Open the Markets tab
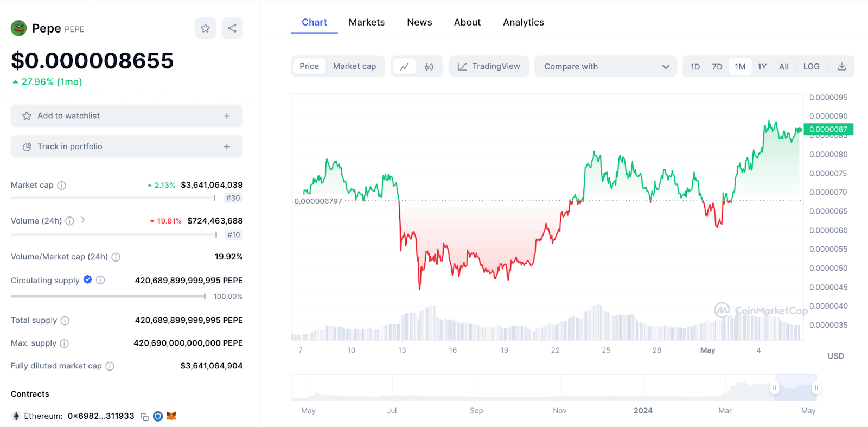This screenshot has width=868, height=427. 367,22
